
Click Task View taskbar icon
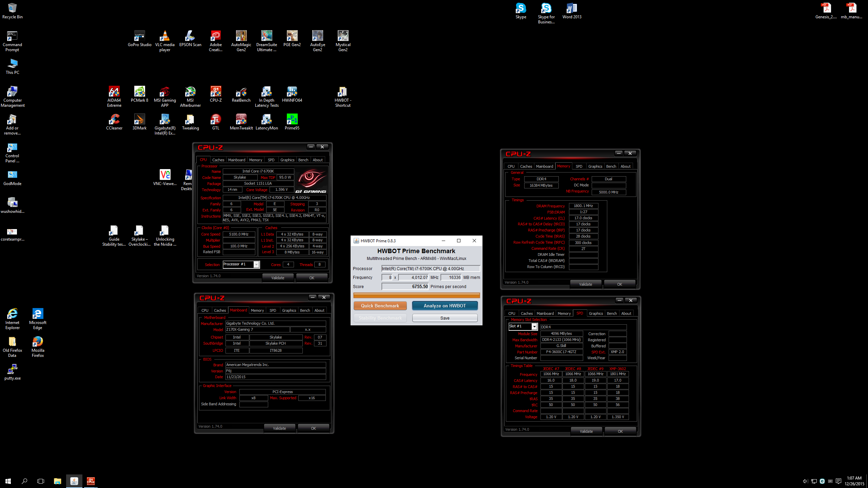[x=41, y=481]
